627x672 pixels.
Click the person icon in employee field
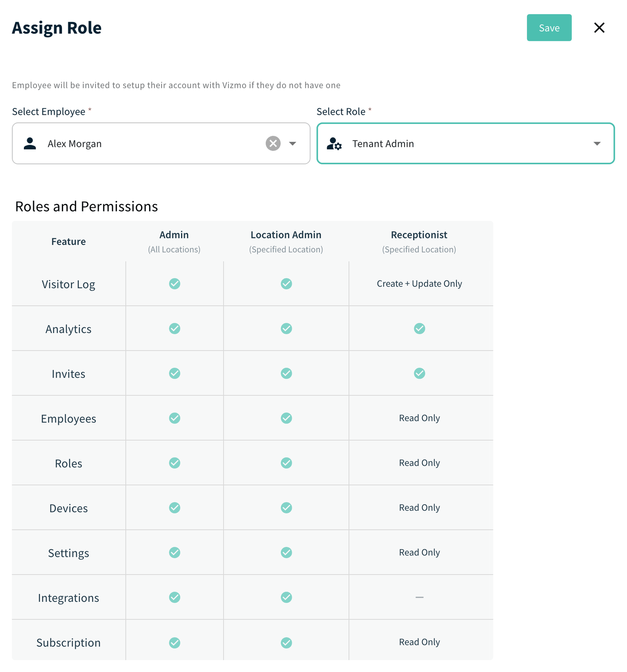pyautogui.click(x=30, y=143)
